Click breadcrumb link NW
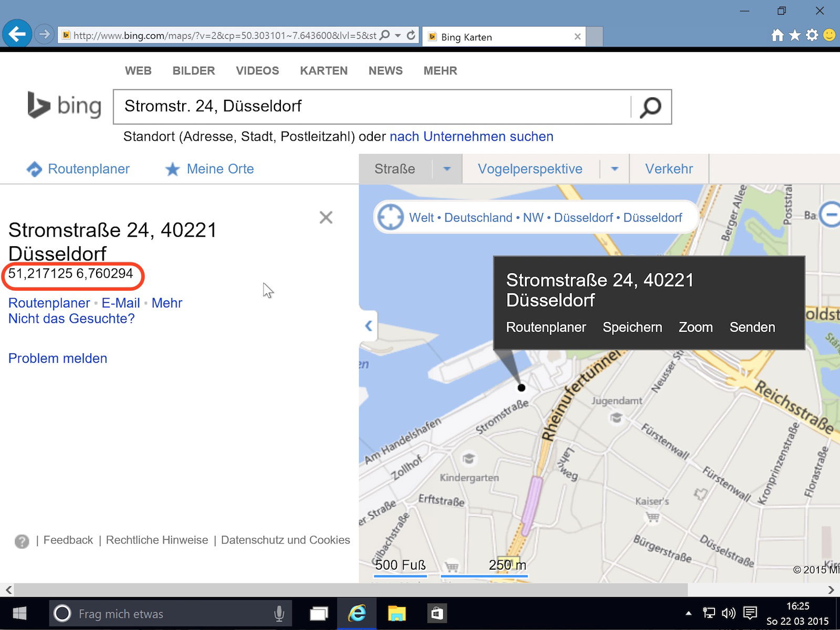Viewport: 840px width, 630px height. [533, 217]
